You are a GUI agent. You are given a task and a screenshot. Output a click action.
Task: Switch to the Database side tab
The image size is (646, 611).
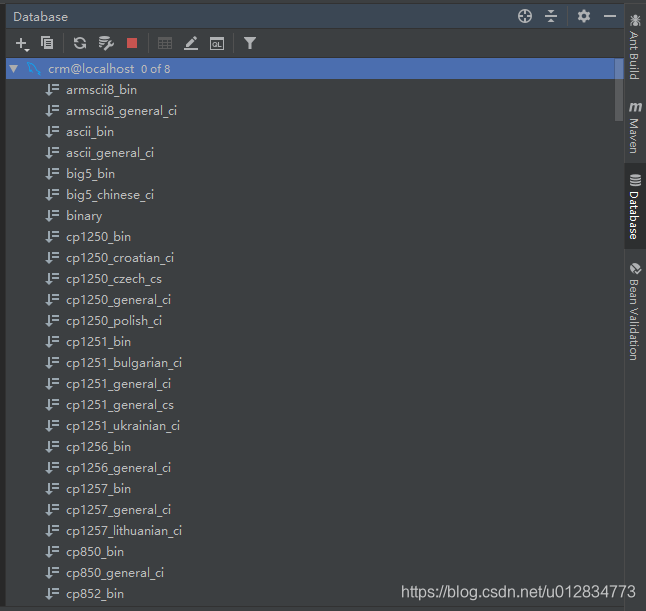point(635,206)
